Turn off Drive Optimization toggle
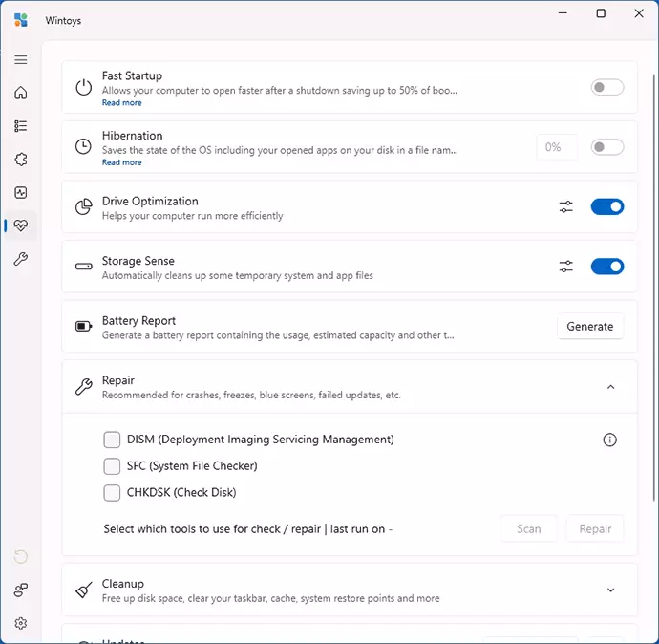The width and height of the screenshot is (659, 644). (607, 206)
